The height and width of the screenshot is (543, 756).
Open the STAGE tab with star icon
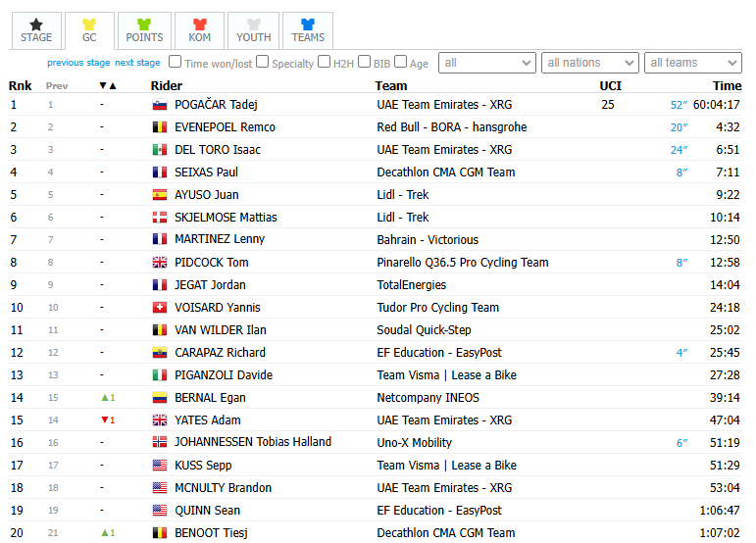pyautogui.click(x=36, y=30)
